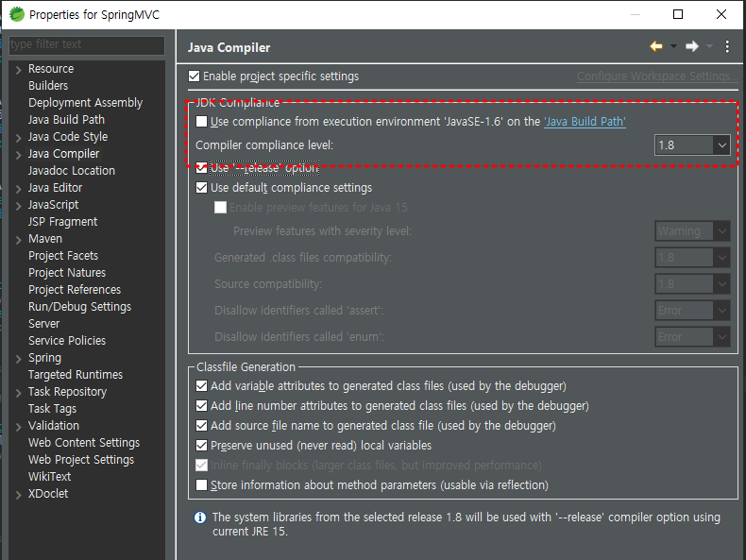Select Web Content Settings page
This screenshot has height=560, width=746.
[84, 443]
